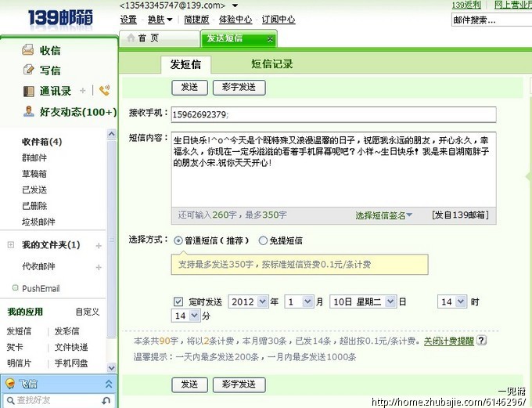This screenshot has height=408, width=532.
Task: Select 免提短信 radio option
Action: (x=263, y=240)
